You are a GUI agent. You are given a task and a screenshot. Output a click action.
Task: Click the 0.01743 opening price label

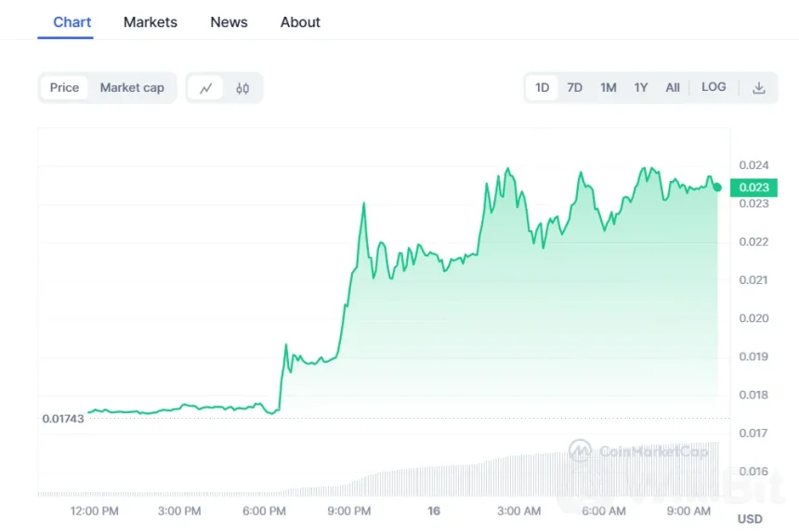(63, 419)
